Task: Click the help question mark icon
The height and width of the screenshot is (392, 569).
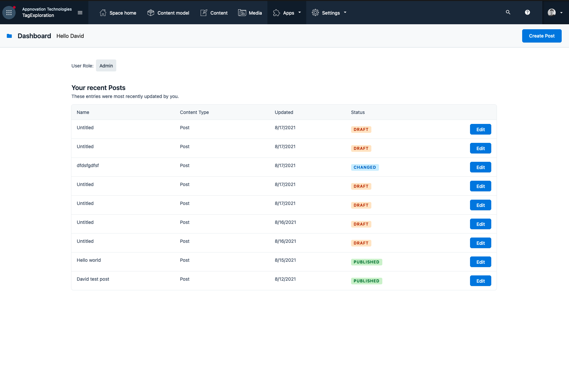Action: coord(527,12)
